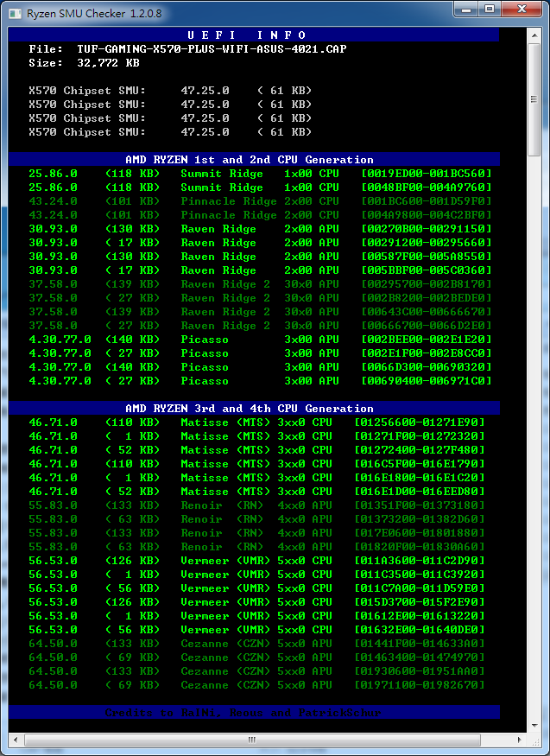Maximize the Ryzen SMU Checker window
Viewport: 550px width, 756px height.
pyautogui.click(x=490, y=10)
